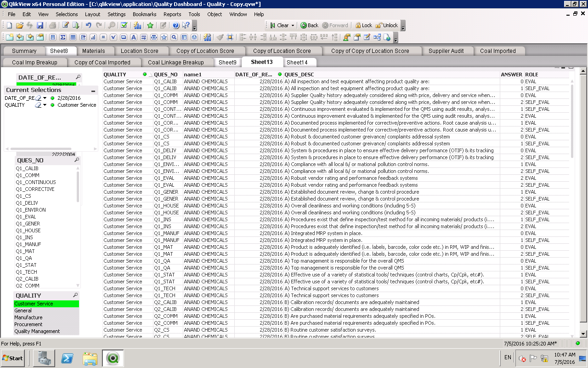
Task: Click the EN language indicator in tray
Action: pos(508,357)
